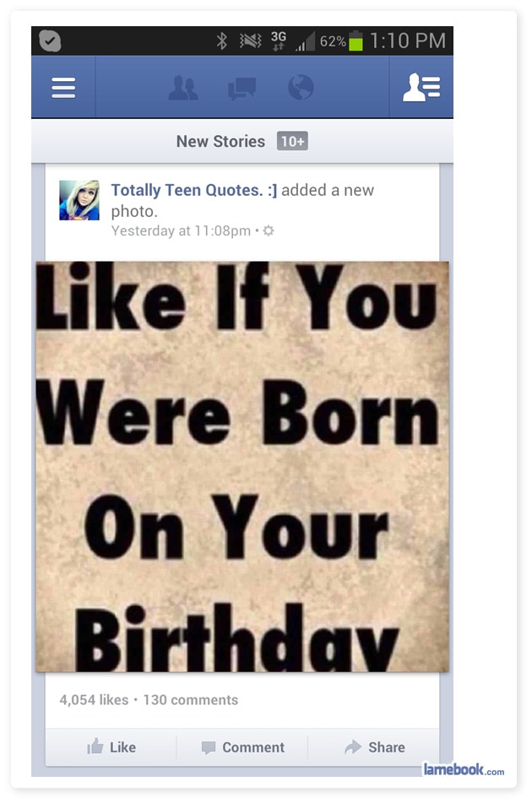Screen dimensions: 532x803
Task: Tap the post privacy gear icon
Action: click(x=269, y=231)
